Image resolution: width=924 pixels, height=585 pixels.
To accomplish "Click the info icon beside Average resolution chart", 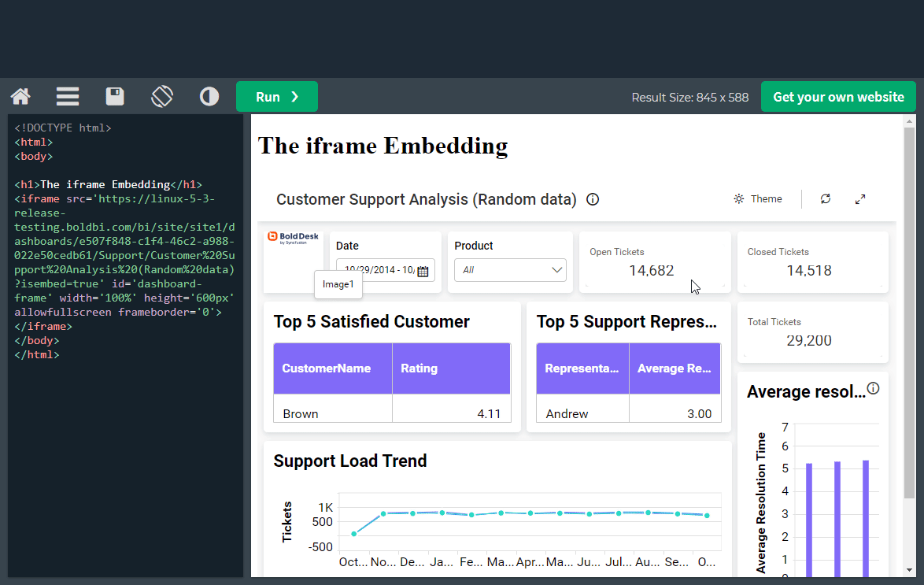I will point(873,389).
